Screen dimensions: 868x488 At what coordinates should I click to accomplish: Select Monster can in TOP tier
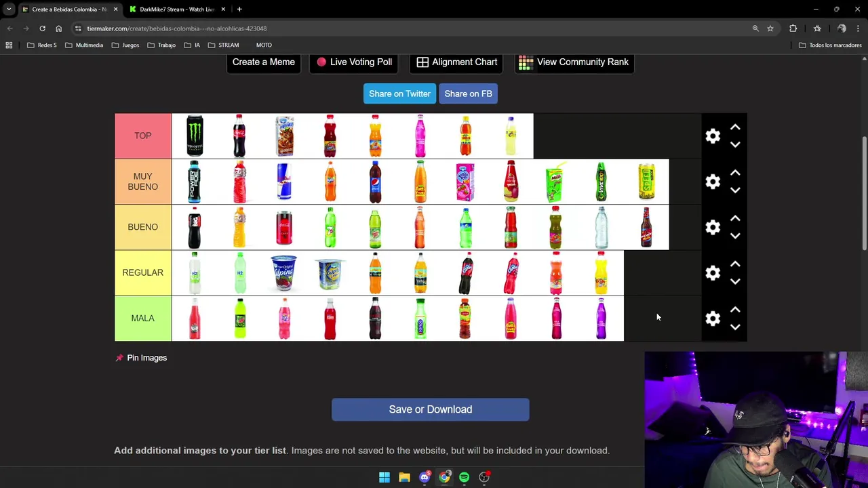(x=195, y=136)
